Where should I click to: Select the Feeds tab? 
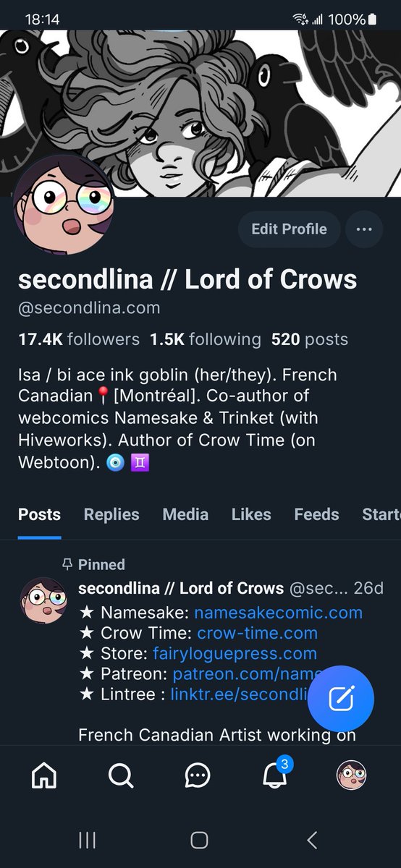point(316,514)
